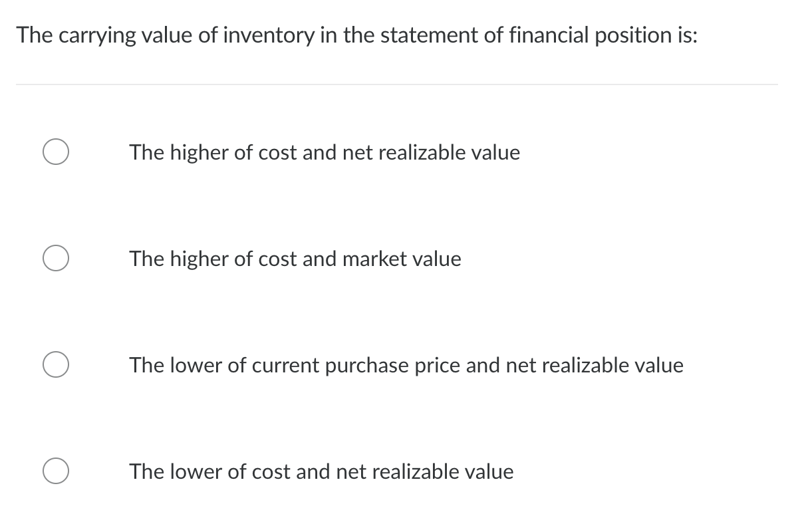Click answer text 'The lower of cost and net realizable value'

[322, 471]
